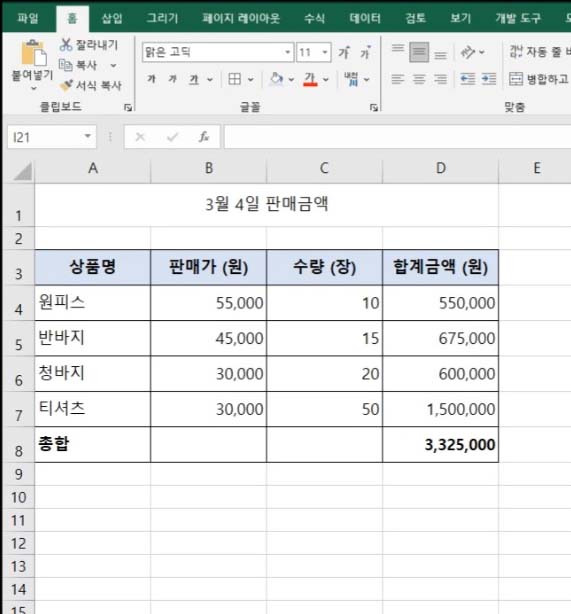Click Cut (잘라내기) in the clipboard group

point(89,45)
